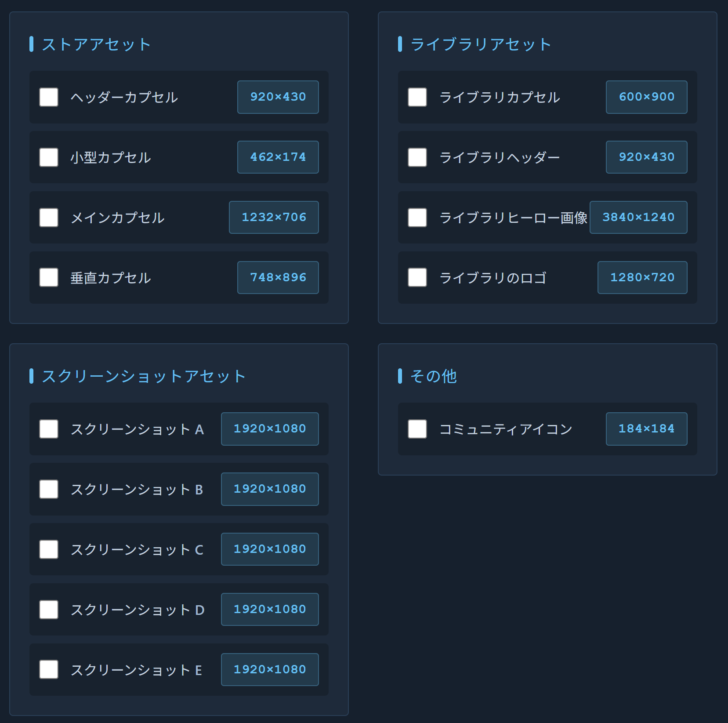
Task: Click the 1920×1080 badge for スクリーンショット B
Action: tap(270, 489)
